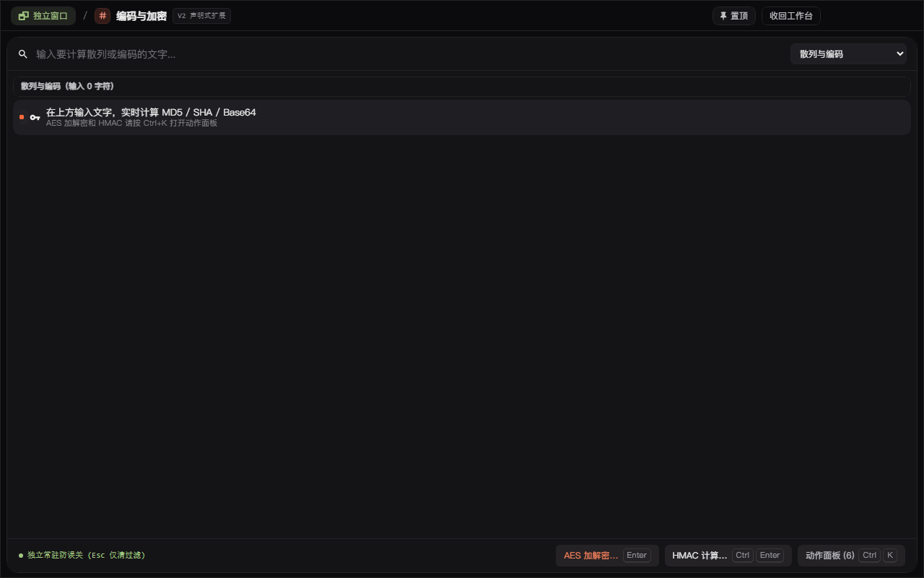924x578 pixels.
Task: Open the 散列与编码 dropdown
Action: (848, 54)
